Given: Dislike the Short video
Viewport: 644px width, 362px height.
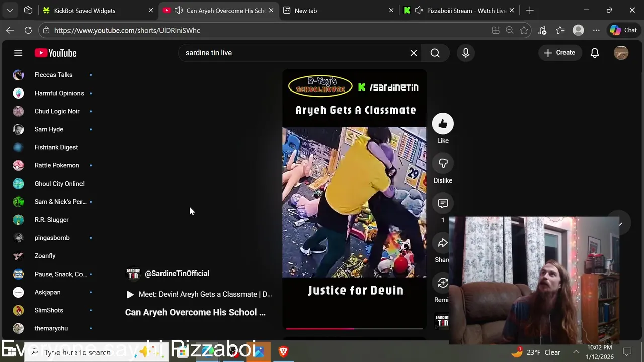Looking at the screenshot, I should pos(443,164).
